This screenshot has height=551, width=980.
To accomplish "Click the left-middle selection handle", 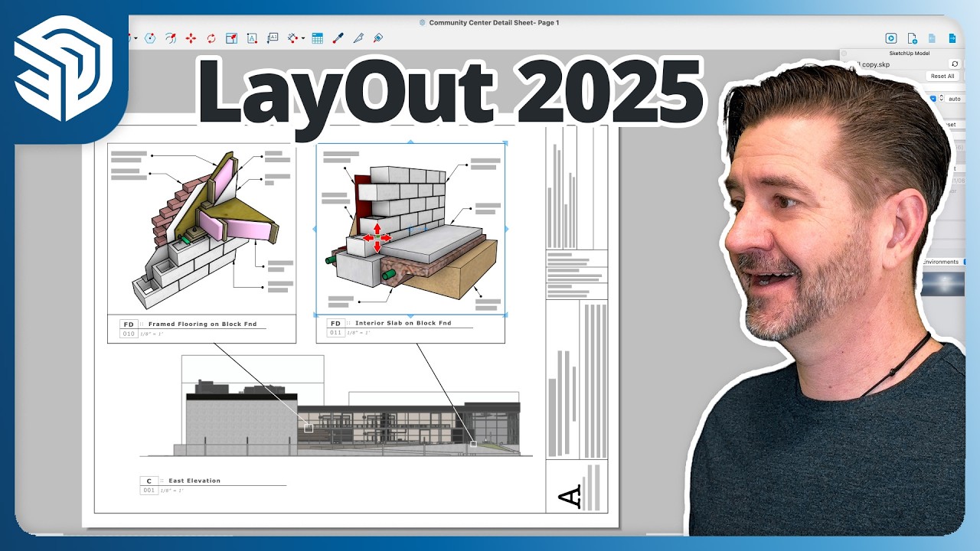I will click(x=315, y=228).
